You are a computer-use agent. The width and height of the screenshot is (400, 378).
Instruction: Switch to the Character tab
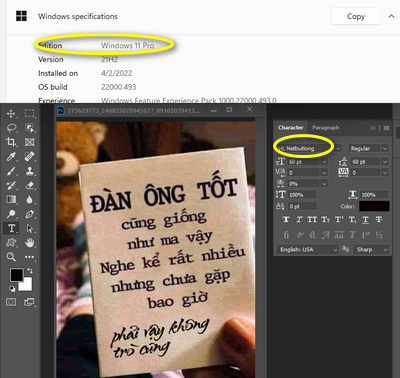pos(291,128)
